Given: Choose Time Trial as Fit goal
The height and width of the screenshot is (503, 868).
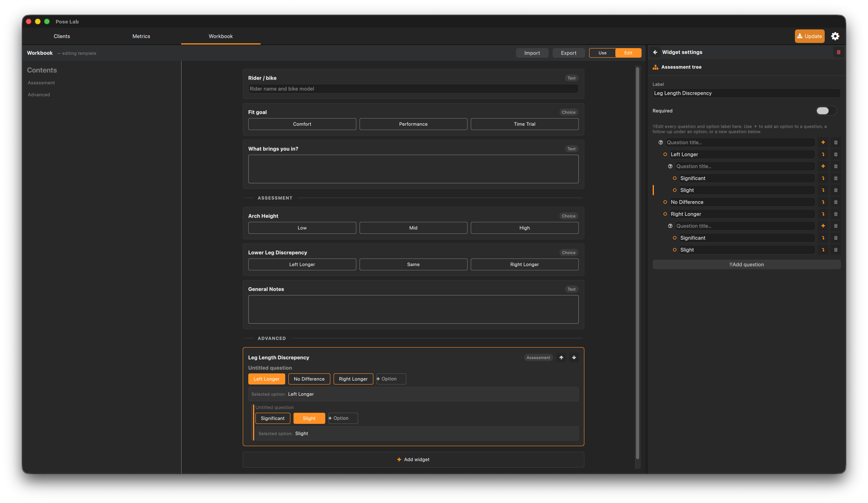Looking at the screenshot, I should pos(524,124).
